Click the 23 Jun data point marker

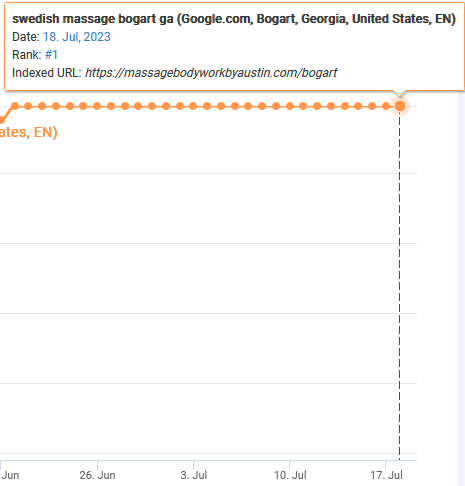[56, 106]
